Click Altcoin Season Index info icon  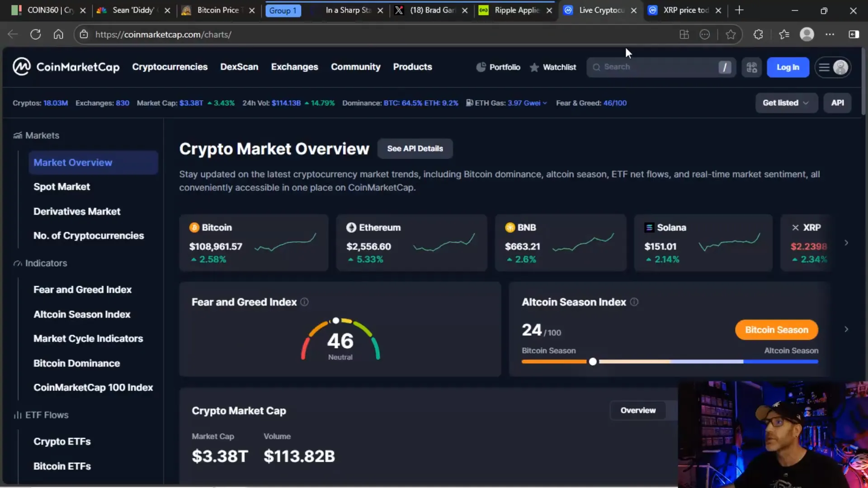[x=634, y=302]
